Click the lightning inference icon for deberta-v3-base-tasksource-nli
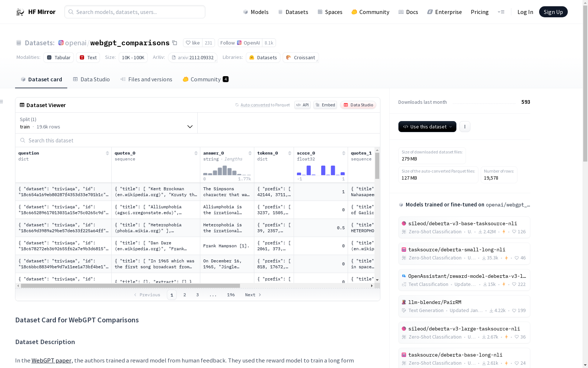The image size is (588, 368). [x=504, y=232]
